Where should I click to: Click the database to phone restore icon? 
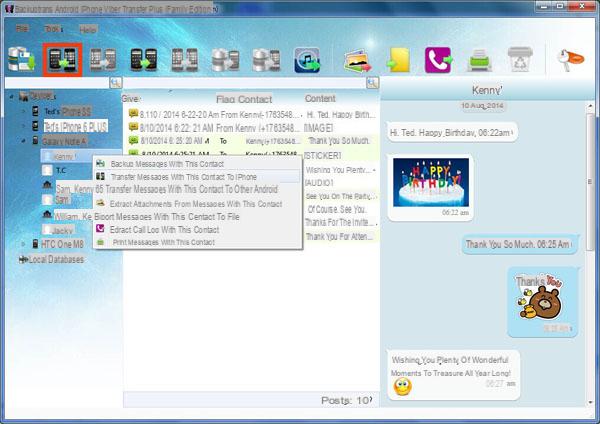click(x=225, y=60)
